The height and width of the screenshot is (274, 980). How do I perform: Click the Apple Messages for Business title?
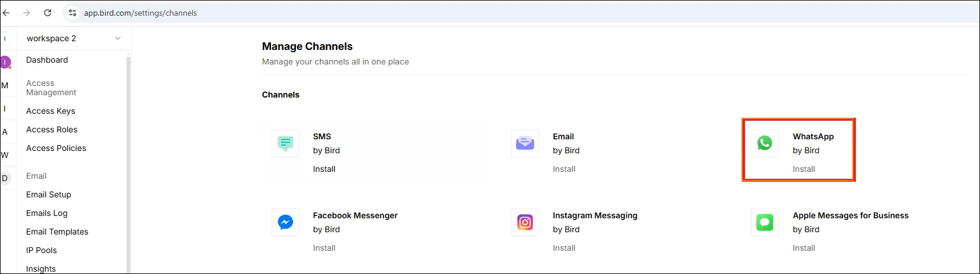click(x=851, y=215)
